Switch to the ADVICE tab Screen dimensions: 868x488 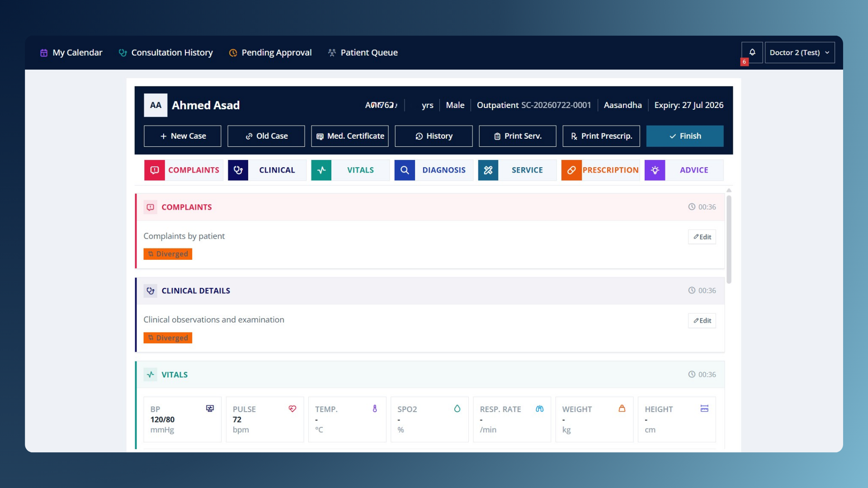[684, 170]
